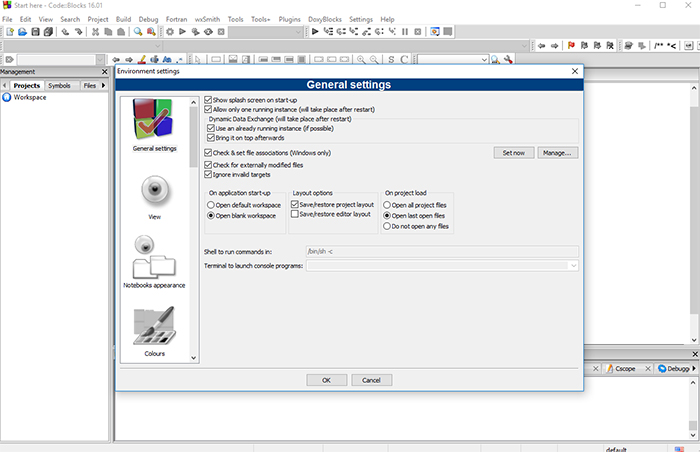Click the Doxygen block comment icon
This screenshot has width=700, height=452.
[x=658, y=46]
